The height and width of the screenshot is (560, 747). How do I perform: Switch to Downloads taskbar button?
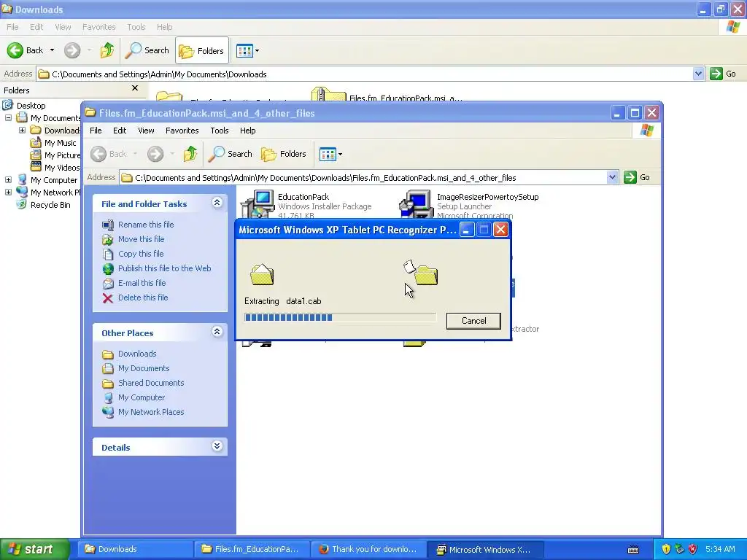tap(135, 550)
